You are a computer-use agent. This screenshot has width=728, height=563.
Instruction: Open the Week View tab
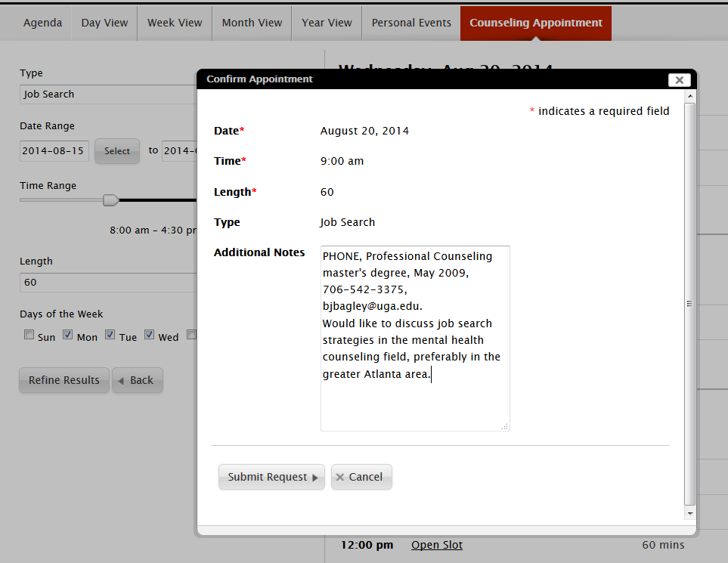[x=175, y=23]
